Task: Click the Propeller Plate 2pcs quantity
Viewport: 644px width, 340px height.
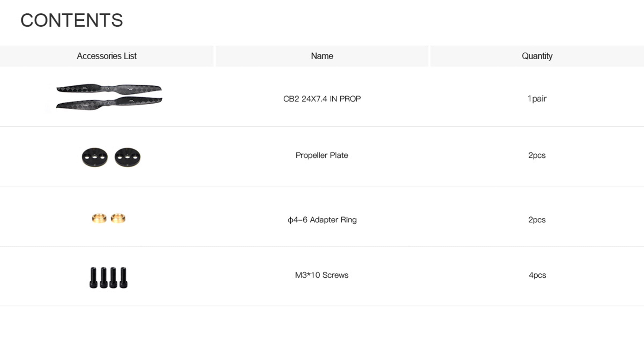Action: point(537,155)
